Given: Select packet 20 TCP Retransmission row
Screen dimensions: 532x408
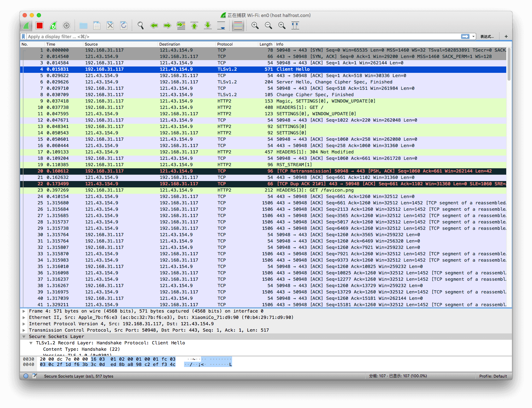Looking at the screenshot, I should tap(263, 171).
